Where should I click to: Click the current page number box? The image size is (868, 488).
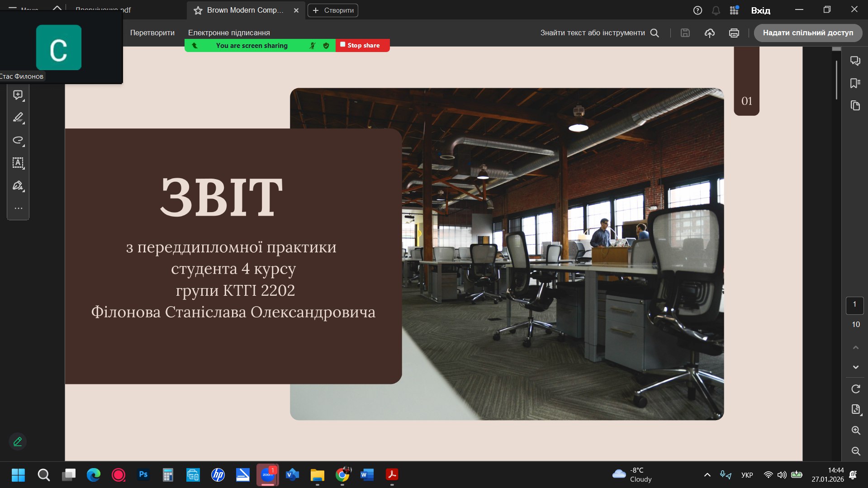(854, 305)
